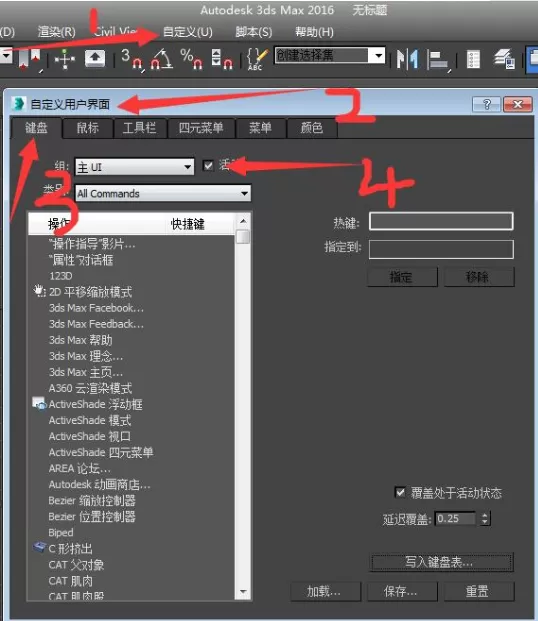Click the dialog help question mark button
Screen dimensions: 538x621
point(487,104)
